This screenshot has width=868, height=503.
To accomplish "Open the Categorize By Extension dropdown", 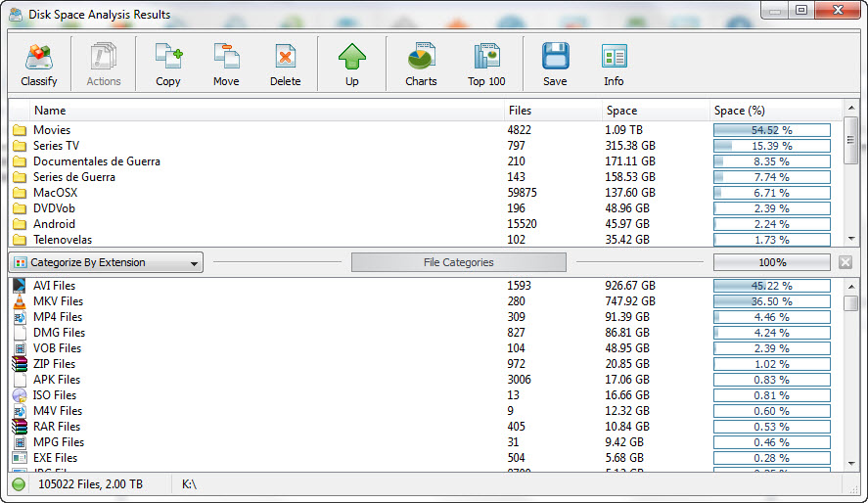I will click(x=106, y=262).
